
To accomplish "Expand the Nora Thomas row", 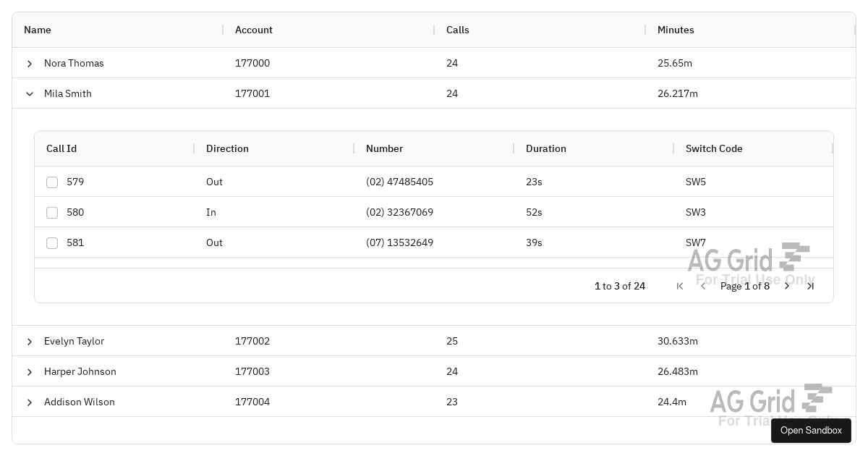I will click(30, 64).
